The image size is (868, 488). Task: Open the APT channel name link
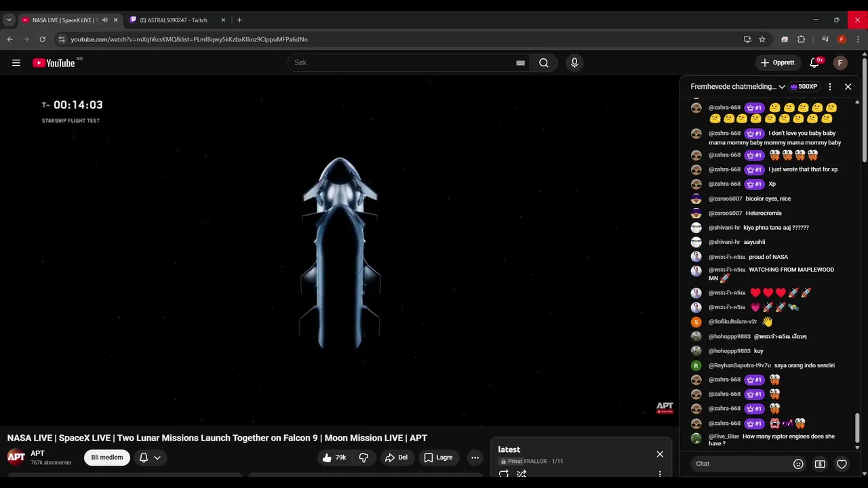coord(37,453)
